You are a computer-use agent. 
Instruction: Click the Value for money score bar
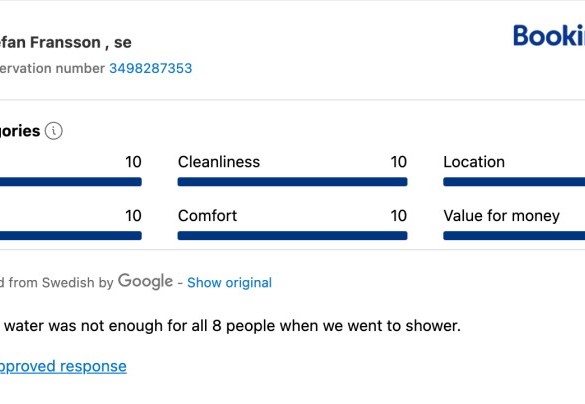click(x=514, y=235)
